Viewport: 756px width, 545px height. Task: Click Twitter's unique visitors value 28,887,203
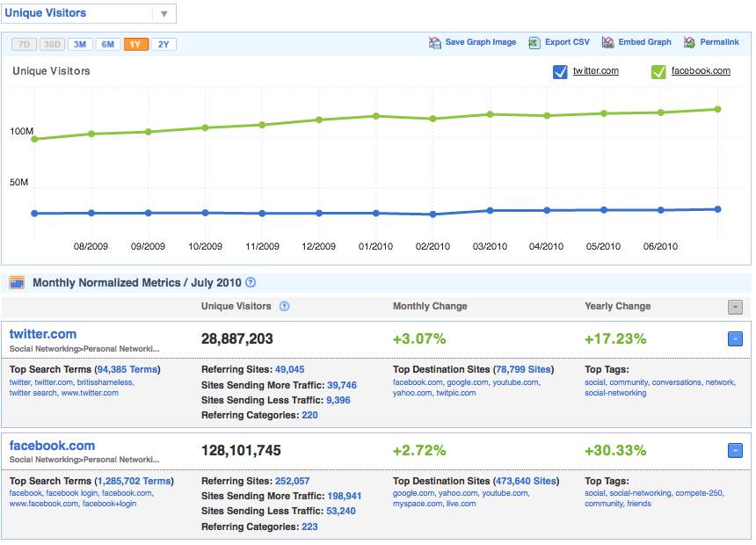(x=237, y=339)
